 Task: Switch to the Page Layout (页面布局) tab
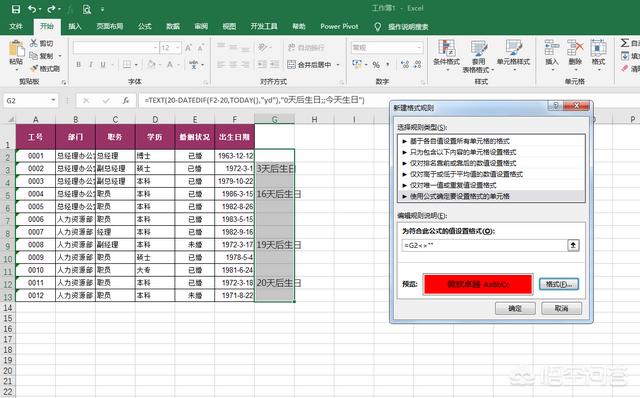pos(109,27)
